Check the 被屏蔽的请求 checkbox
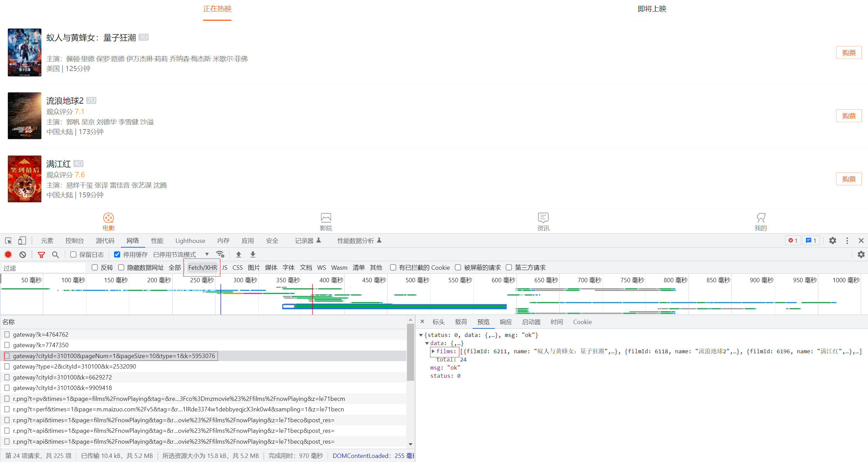 coord(458,267)
